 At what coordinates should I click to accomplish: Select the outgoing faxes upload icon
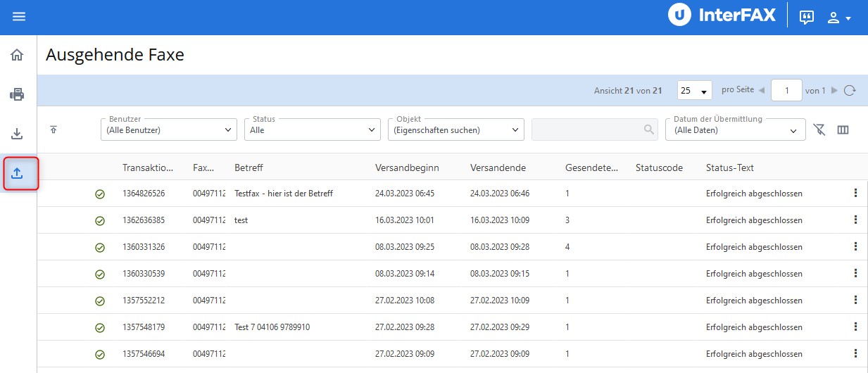coord(18,173)
